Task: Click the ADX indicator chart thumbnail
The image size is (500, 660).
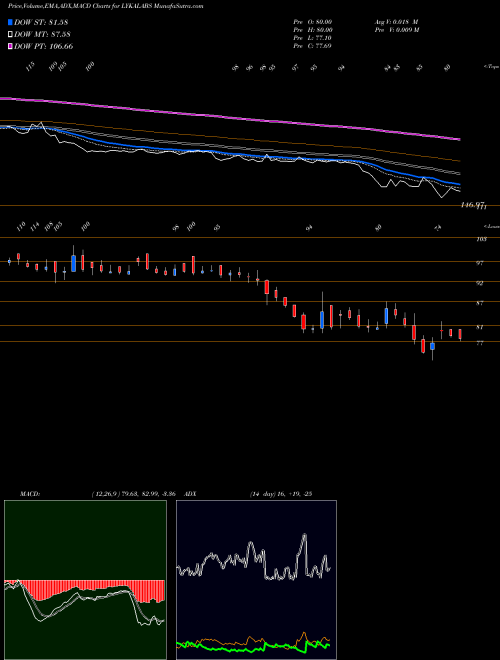Action: pyautogui.click(x=256, y=580)
